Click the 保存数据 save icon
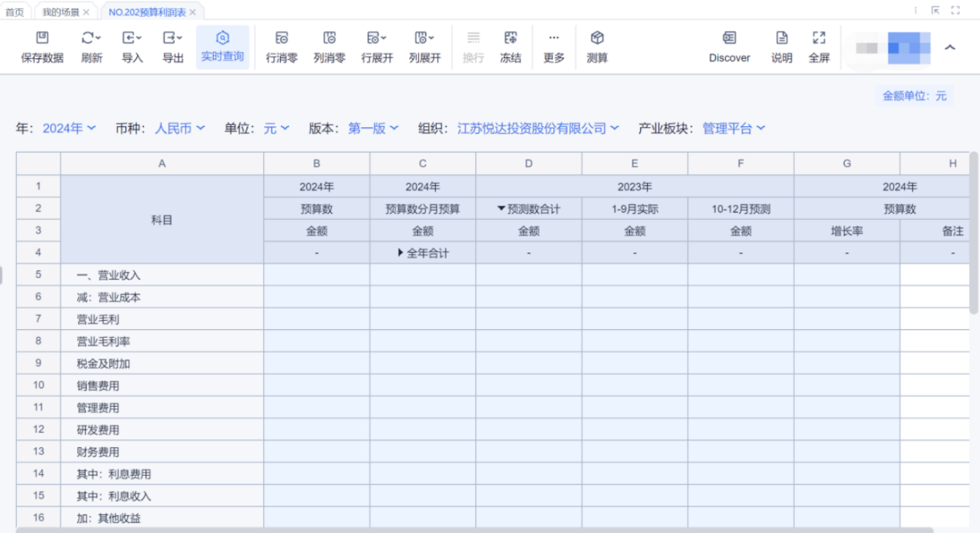Viewport: 980px width, 533px height. click(x=43, y=39)
